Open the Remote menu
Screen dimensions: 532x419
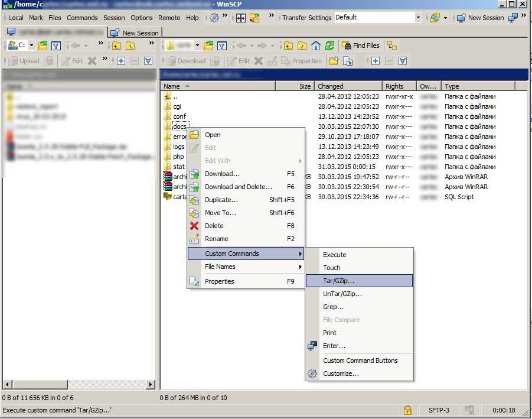169,18
